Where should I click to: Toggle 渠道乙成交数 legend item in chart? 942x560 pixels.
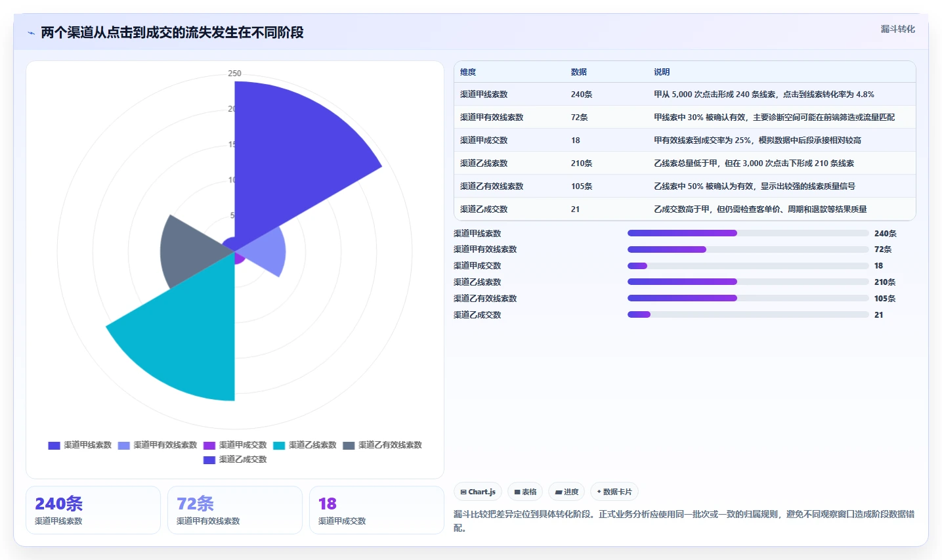click(235, 460)
